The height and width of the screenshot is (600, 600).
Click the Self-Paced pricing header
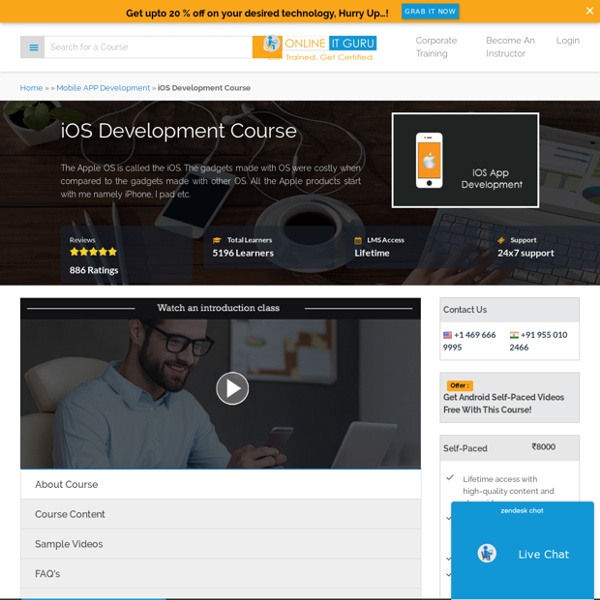coord(509,448)
